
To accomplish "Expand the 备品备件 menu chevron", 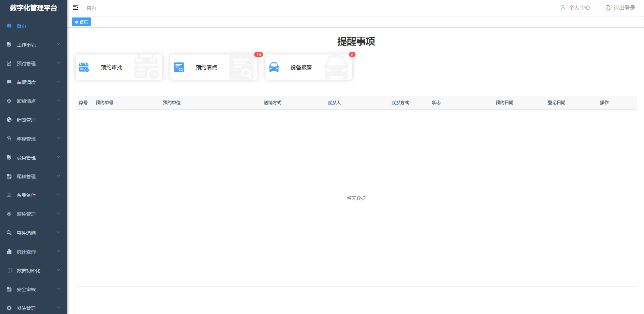I will pos(58,195).
